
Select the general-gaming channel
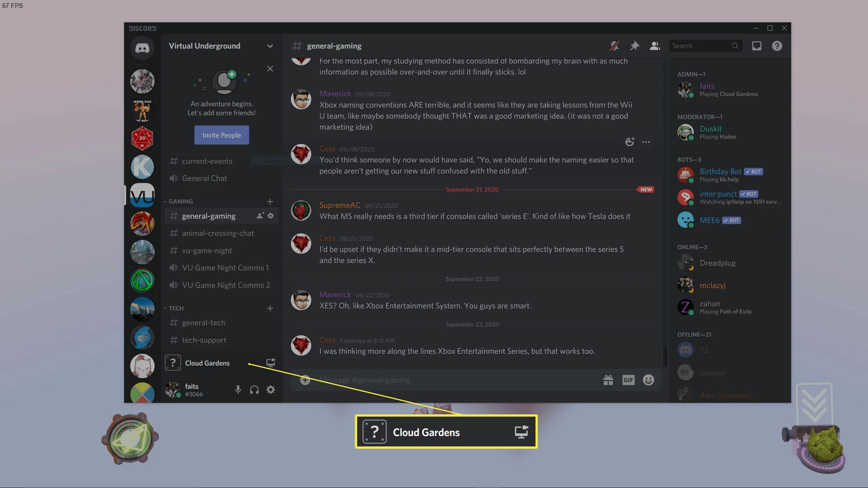(209, 216)
